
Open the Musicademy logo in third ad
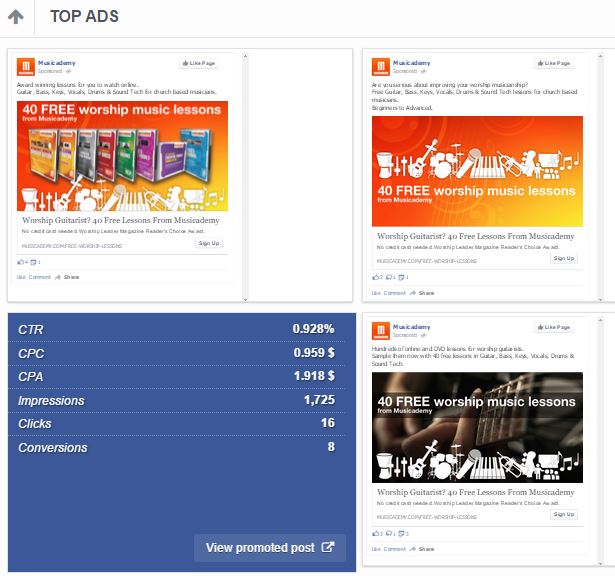(x=381, y=331)
